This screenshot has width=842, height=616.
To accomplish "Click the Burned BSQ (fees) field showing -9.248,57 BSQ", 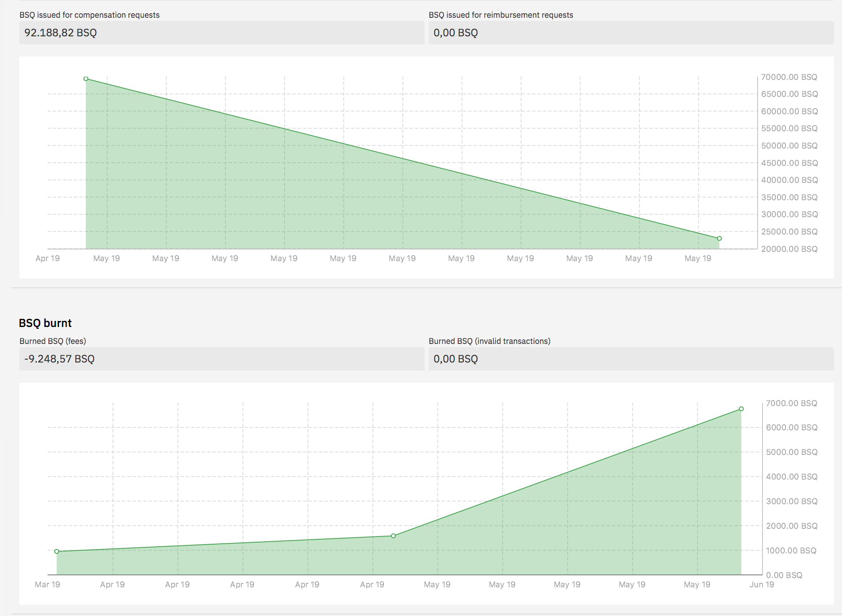I will click(222, 359).
